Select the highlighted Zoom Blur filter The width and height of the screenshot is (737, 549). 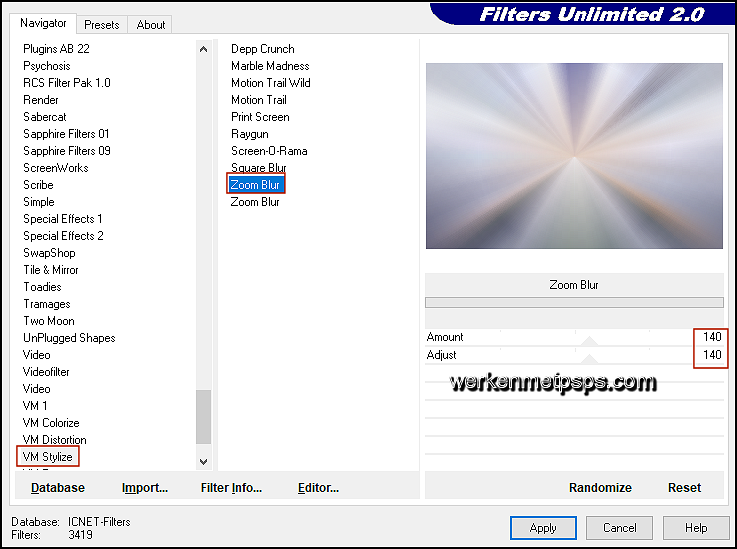tap(256, 185)
